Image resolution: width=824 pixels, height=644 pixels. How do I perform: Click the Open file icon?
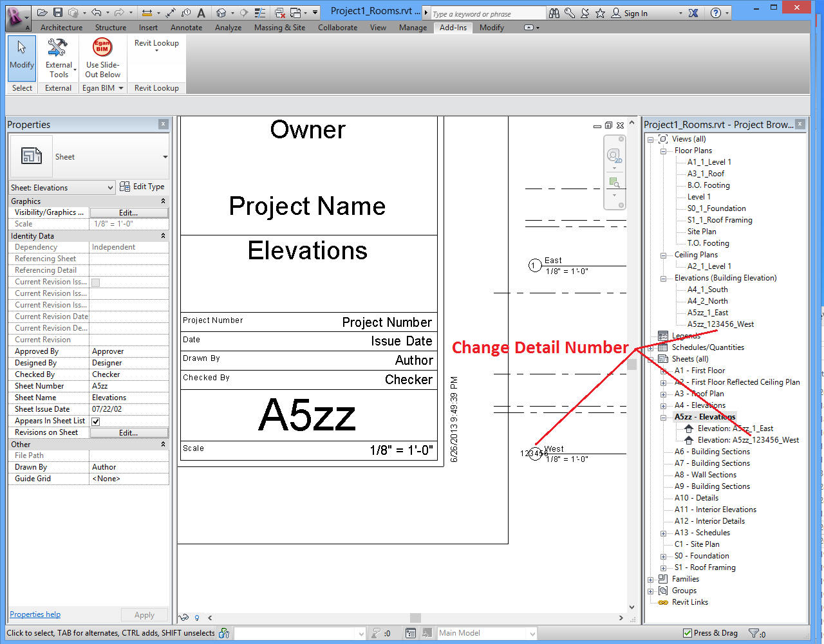coord(42,13)
